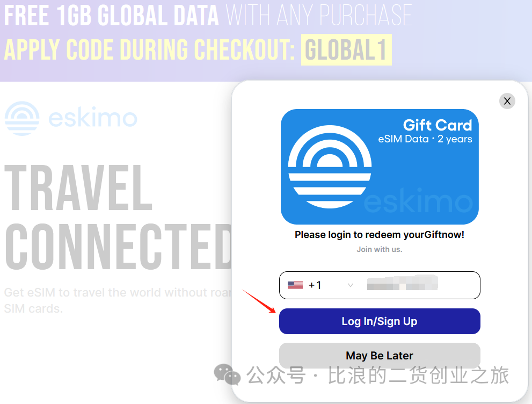The image size is (532, 404).
Task: Select the US flag icon
Action: (x=295, y=285)
